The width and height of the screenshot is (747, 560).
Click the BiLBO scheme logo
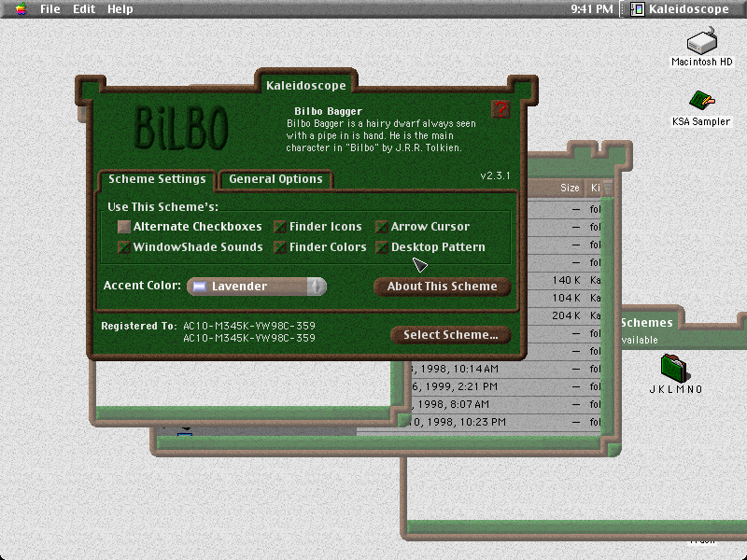click(180, 129)
